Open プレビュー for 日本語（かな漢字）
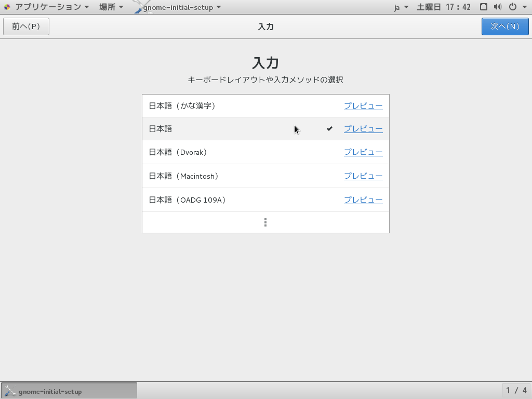 tap(363, 105)
